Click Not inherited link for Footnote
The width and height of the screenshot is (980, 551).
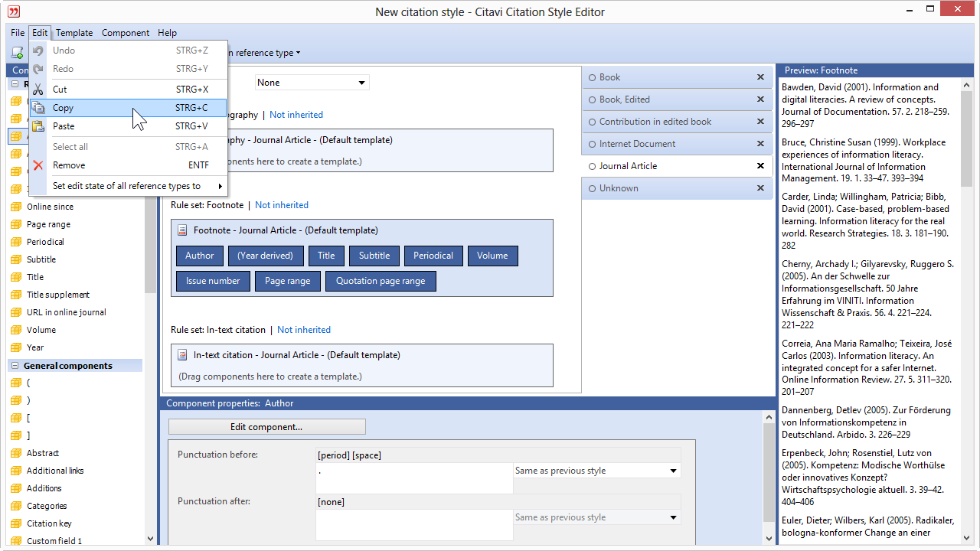click(282, 205)
